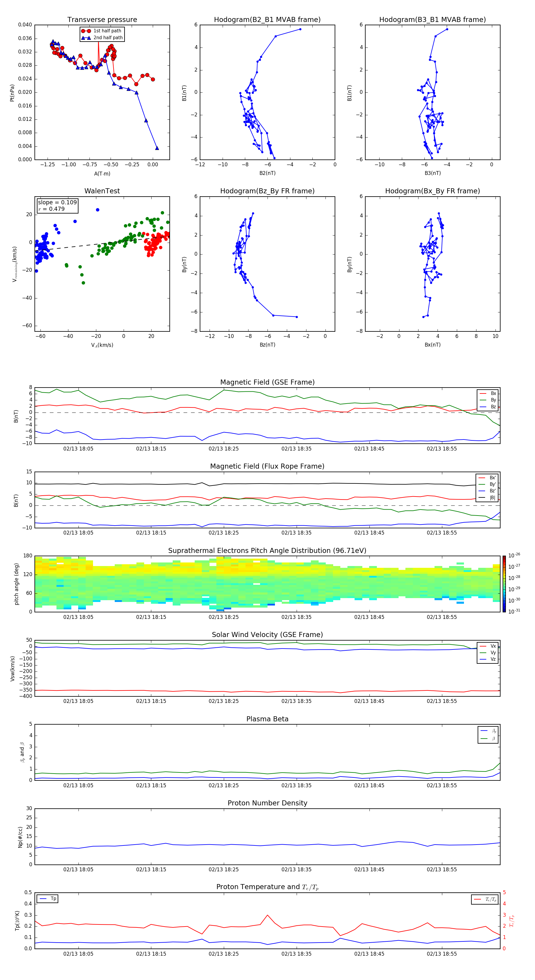
Task: Click the Suprathermal Electrons Pitch Angle Distribution title
Action: 267,551
